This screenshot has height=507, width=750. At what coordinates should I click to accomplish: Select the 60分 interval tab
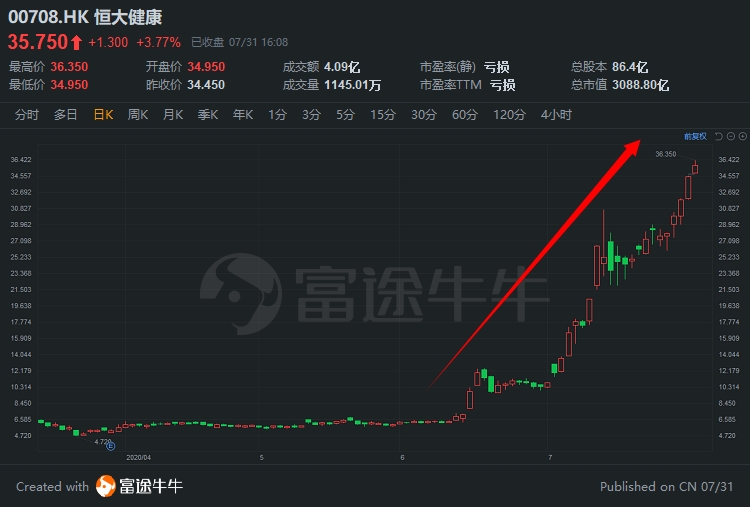tap(465, 115)
